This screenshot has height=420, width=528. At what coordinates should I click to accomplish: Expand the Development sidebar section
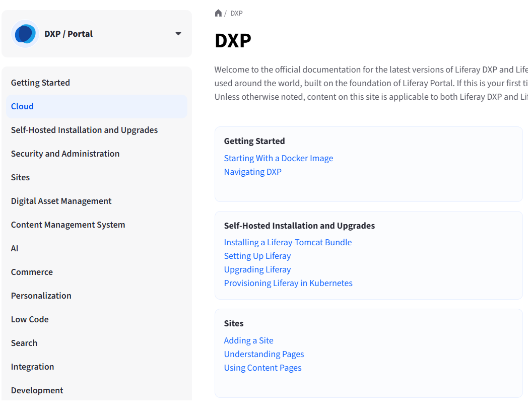click(x=37, y=390)
